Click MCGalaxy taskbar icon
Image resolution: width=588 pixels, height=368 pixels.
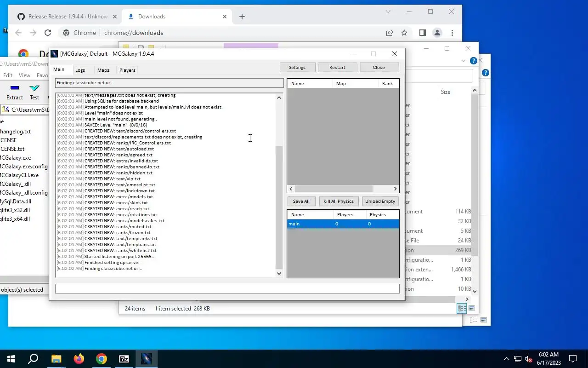tap(146, 359)
